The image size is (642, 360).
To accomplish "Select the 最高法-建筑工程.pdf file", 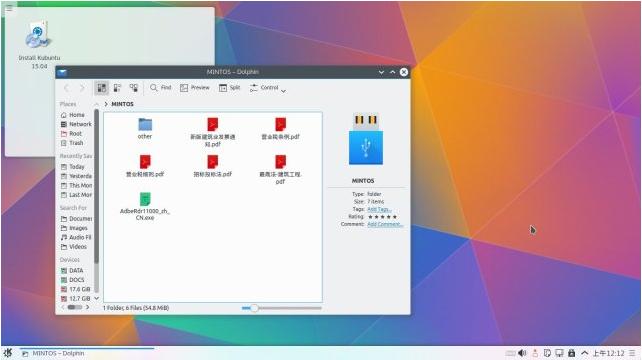I will coord(280,170).
